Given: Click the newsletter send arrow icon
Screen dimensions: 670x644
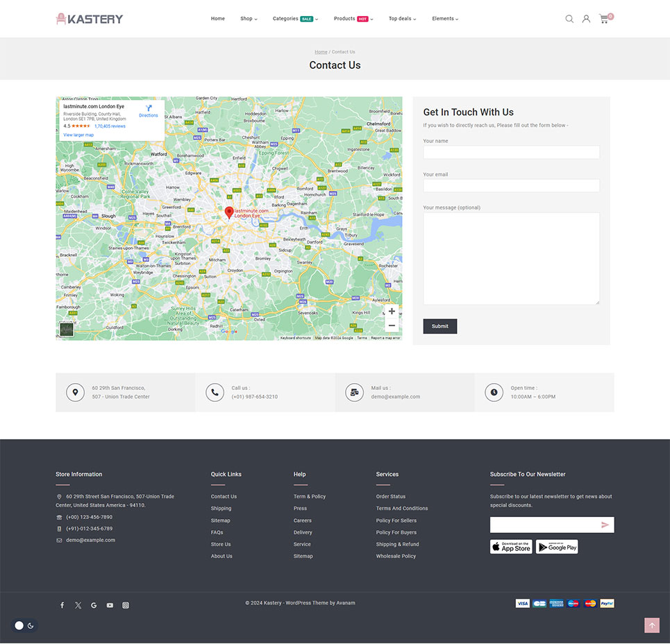Looking at the screenshot, I should (605, 525).
